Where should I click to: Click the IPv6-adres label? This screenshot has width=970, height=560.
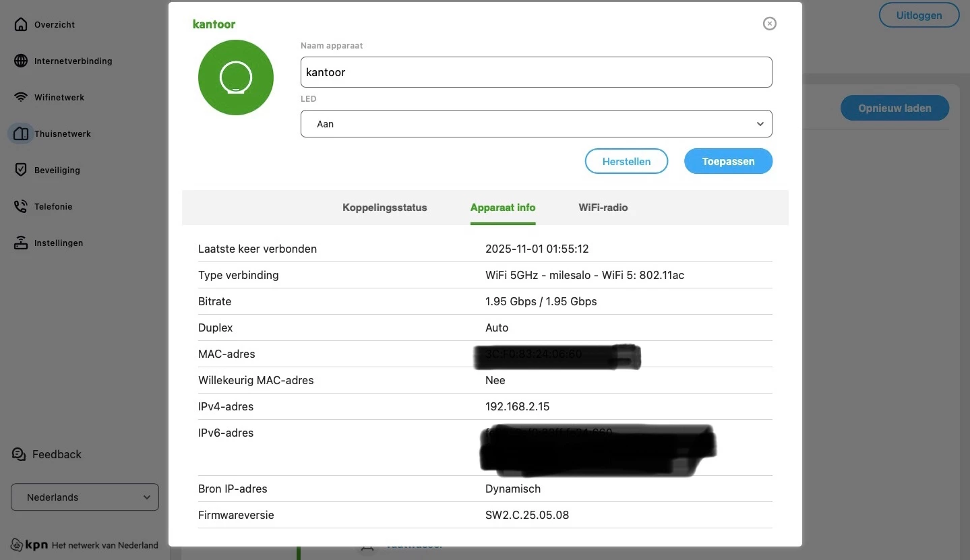point(226,433)
